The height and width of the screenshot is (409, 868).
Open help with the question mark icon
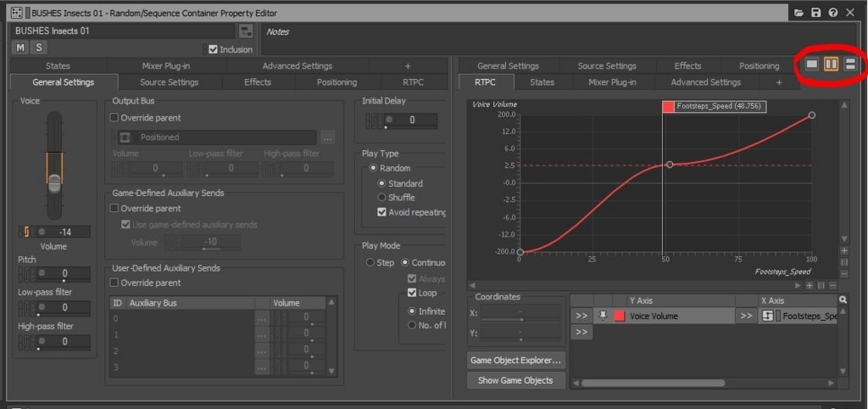point(833,13)
